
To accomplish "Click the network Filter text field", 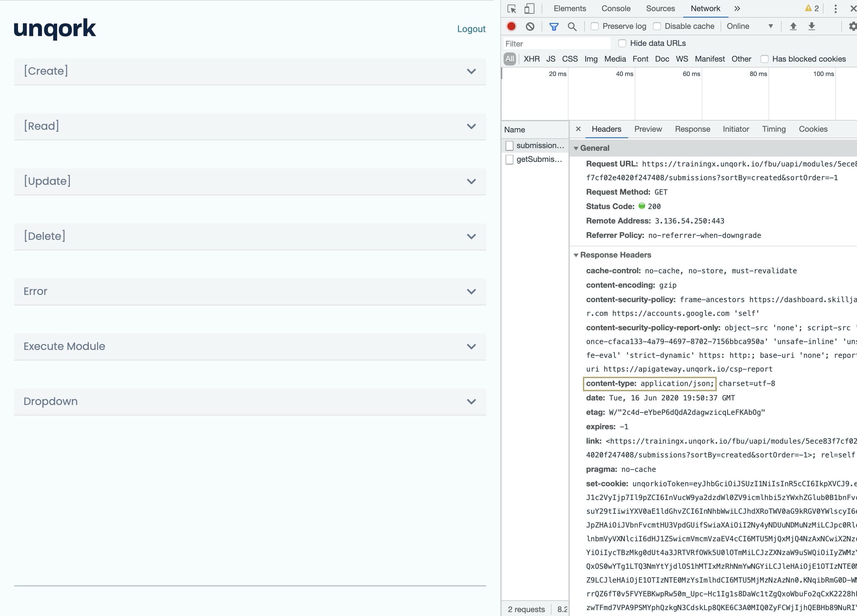I will [557, 44].
